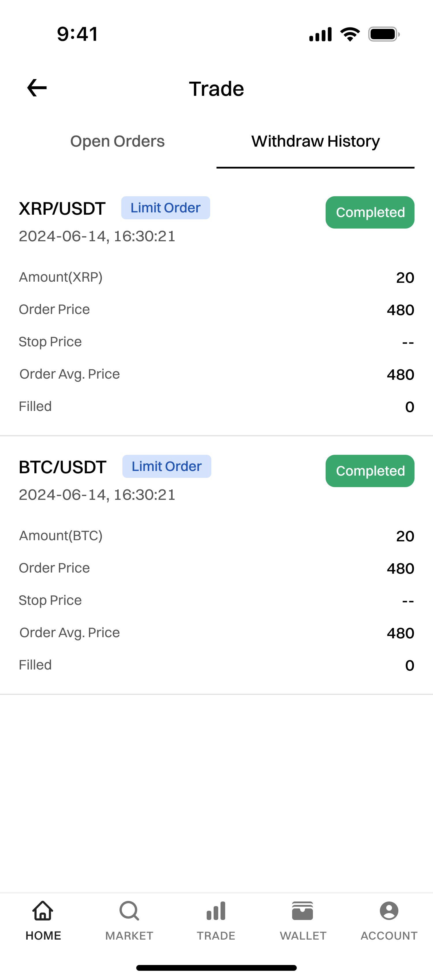Tap Completed badge on XRP/USDT order
The image size is (433, 980).
point(370,212)
